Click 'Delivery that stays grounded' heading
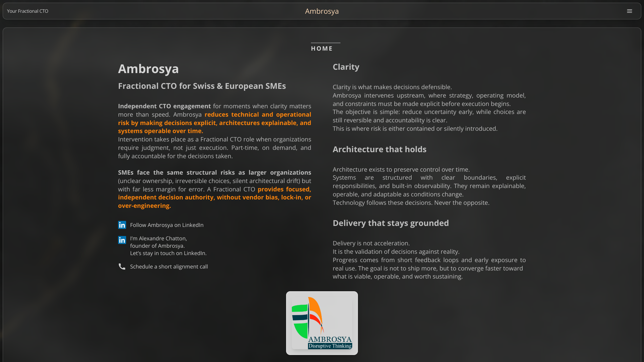644x362 pixels. click(391, 223)
